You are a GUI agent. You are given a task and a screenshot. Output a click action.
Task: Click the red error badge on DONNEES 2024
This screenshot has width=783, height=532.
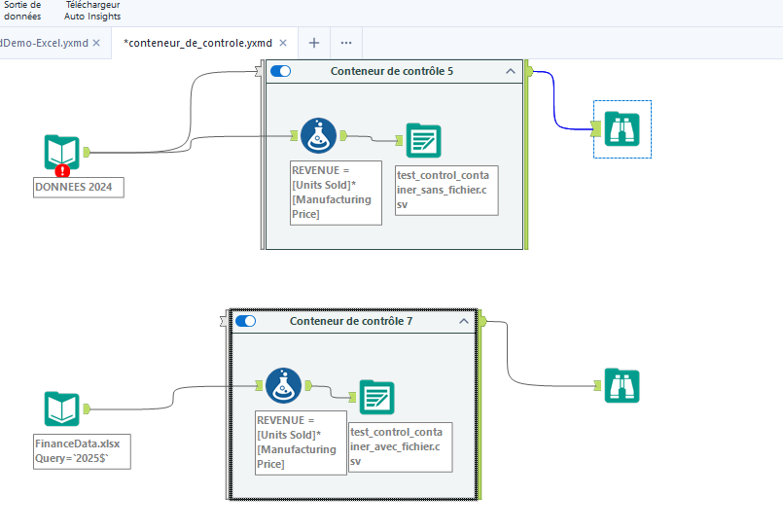tap(61, 170)
